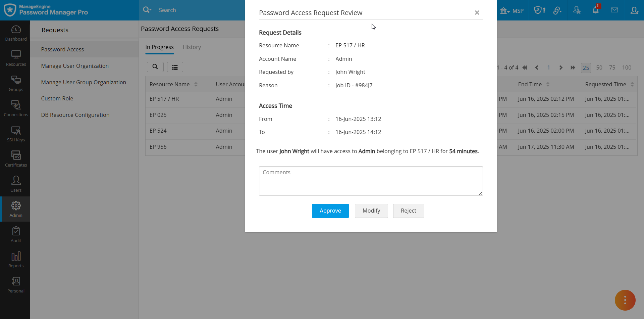The width and height of the screenshot is (644, 319).
Task: Open the Manage User Organization menu item
Action: tap(74, 66)
